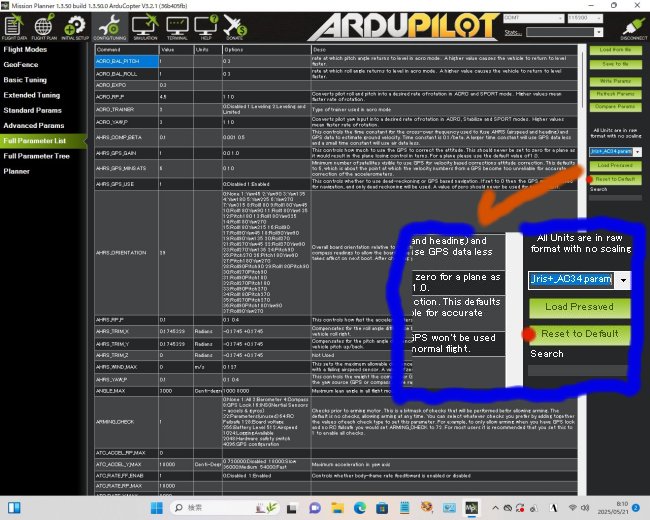Select the ACRO_EXPO parameter name

[126, 85]
